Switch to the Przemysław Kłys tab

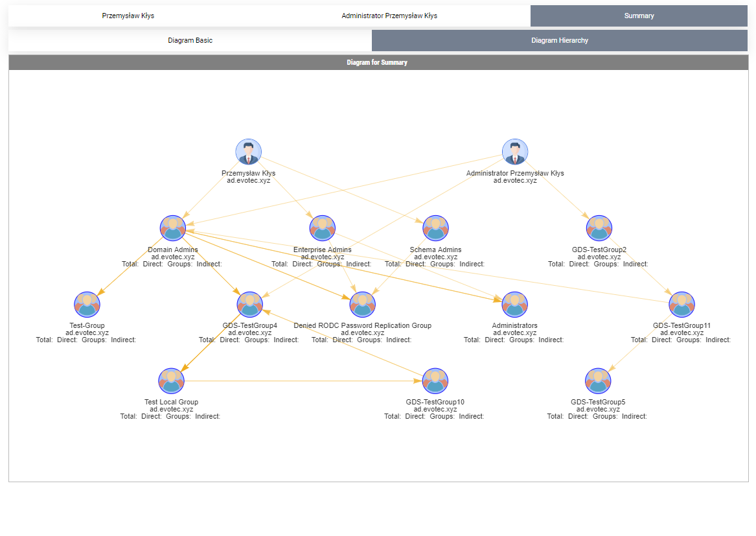tap(128, 16)
